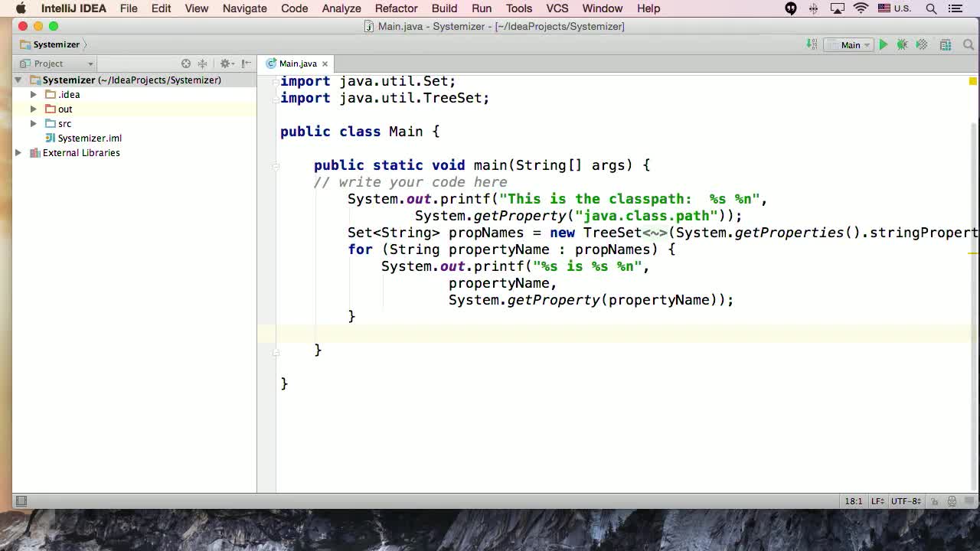
Task: Click the "// write your code here" comment
Action: tap(410, 182)
